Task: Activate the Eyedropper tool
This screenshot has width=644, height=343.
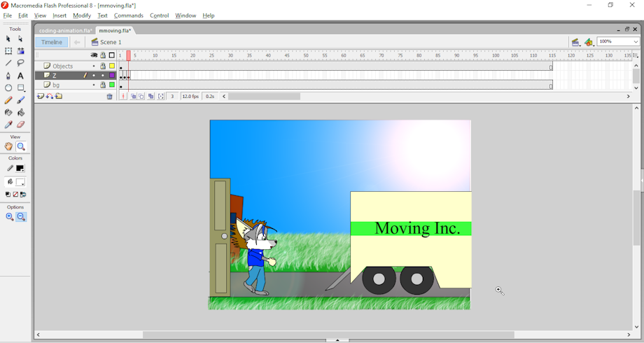Action: coord(8,125)
